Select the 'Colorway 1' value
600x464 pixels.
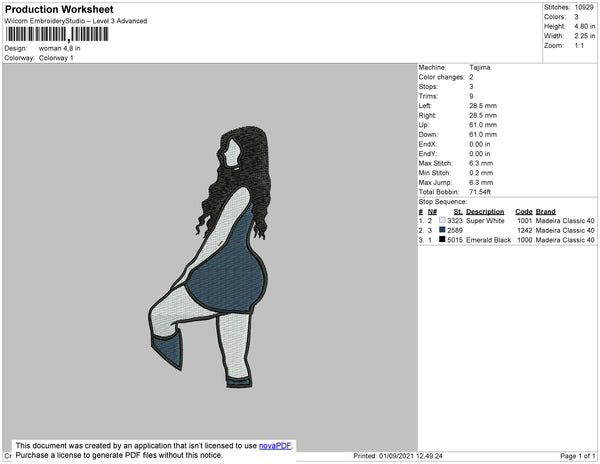click(56, 58)
